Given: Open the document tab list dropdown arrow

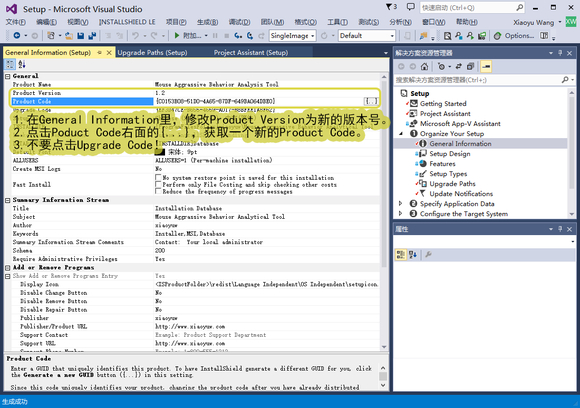Looking at the screenshot, I should pos(385,53).
